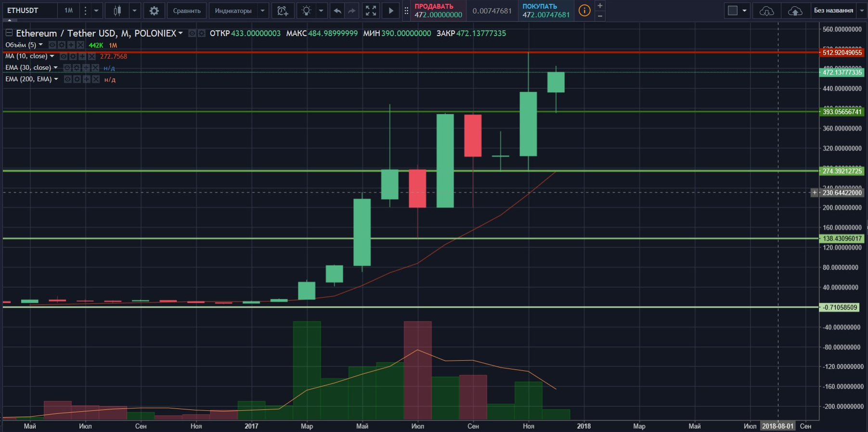This screenshot has width=868, height=432.
Task: Undo last action with the back arrow
Action: tap(337, 11)
